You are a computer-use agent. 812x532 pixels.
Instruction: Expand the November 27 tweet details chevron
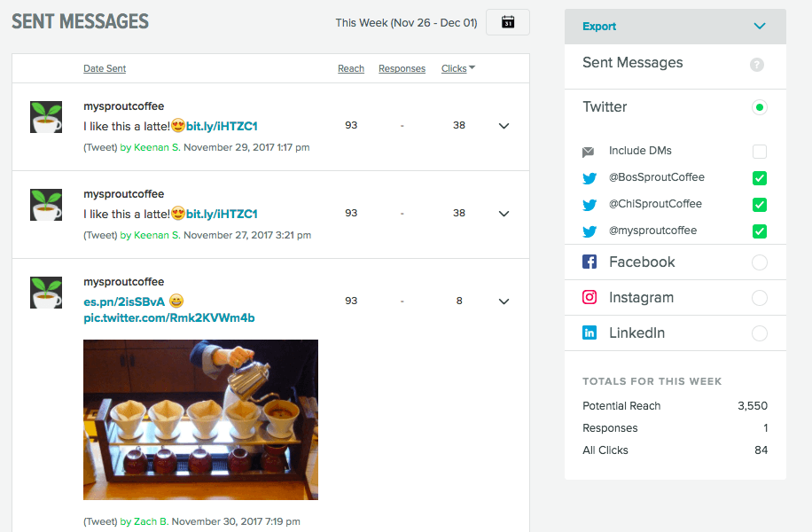pyautogui.click(x=504, y=214)
